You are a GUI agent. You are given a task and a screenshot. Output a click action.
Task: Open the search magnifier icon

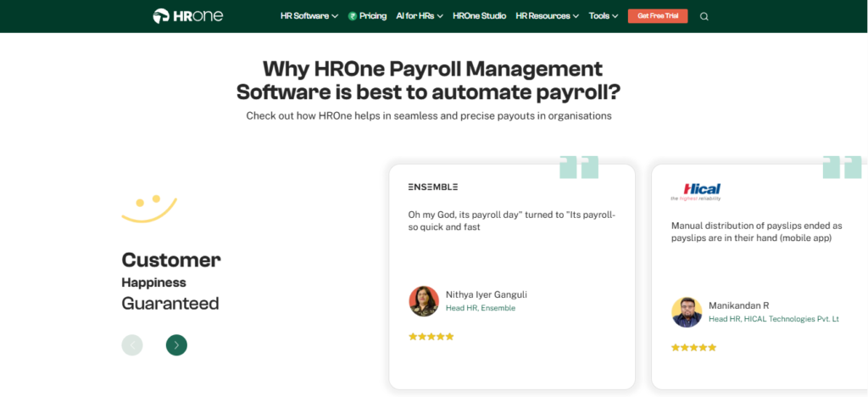point(704,17)
